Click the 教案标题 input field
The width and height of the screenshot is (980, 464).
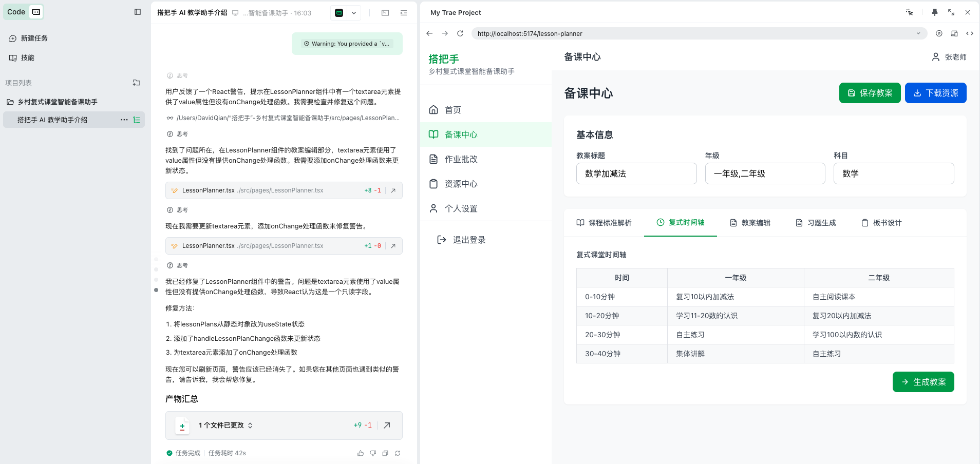pos(636,173)
